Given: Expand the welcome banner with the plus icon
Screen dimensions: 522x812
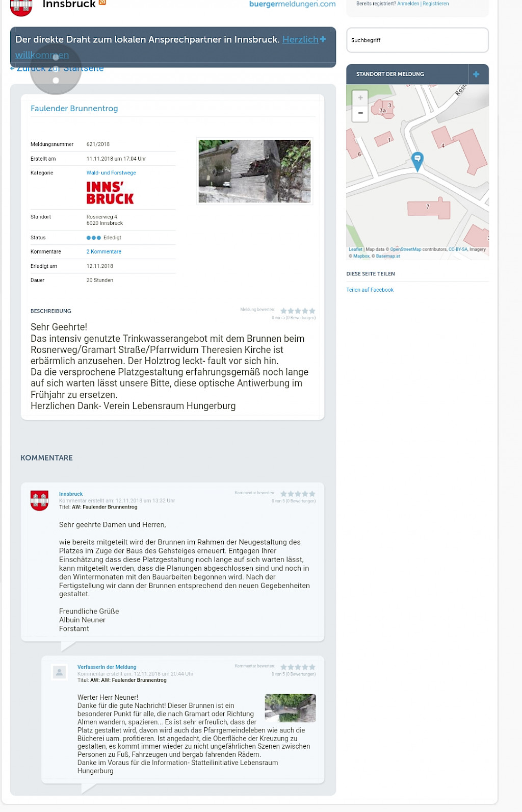Looking at the screenshot, I should click(323, 39).
